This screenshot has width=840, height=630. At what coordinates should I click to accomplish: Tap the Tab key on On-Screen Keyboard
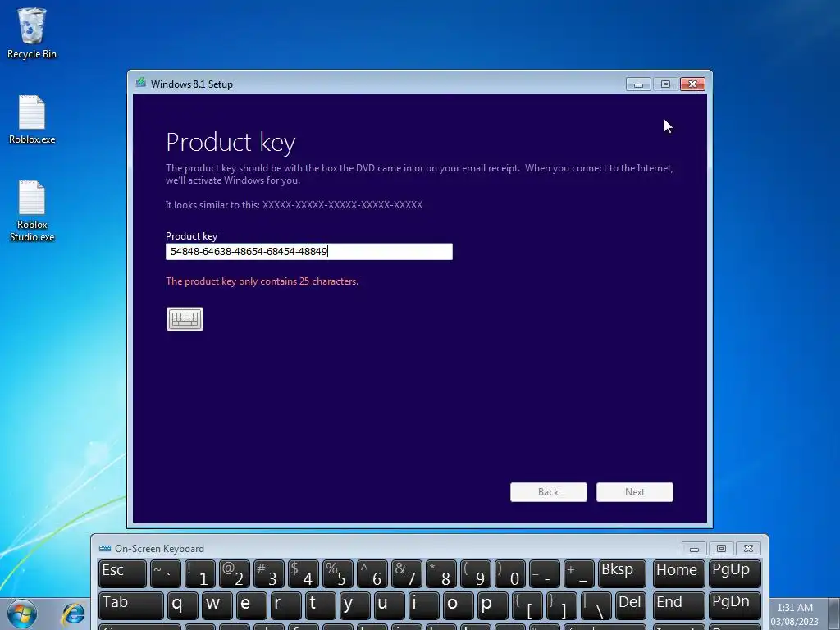pyautogui.click(x=130, y=605)
